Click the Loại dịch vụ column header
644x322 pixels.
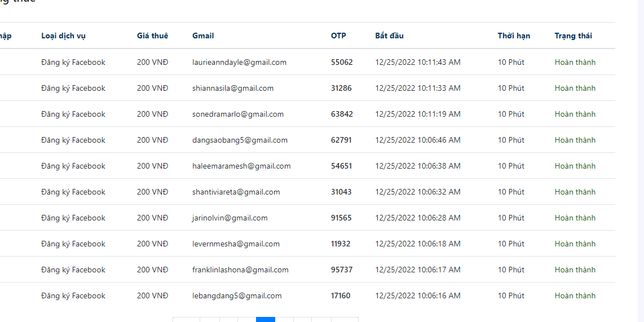click(63, 36)
